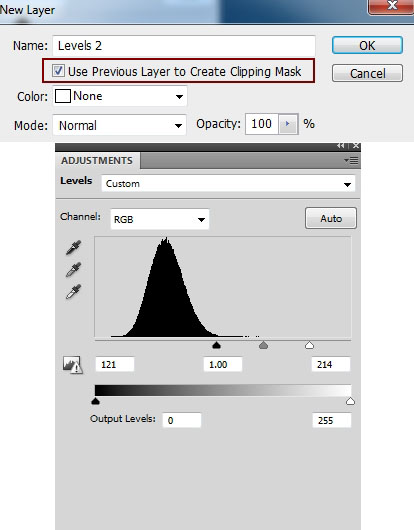
Task: Open the Adjustments panel options menu
Action: coord(351,160)
